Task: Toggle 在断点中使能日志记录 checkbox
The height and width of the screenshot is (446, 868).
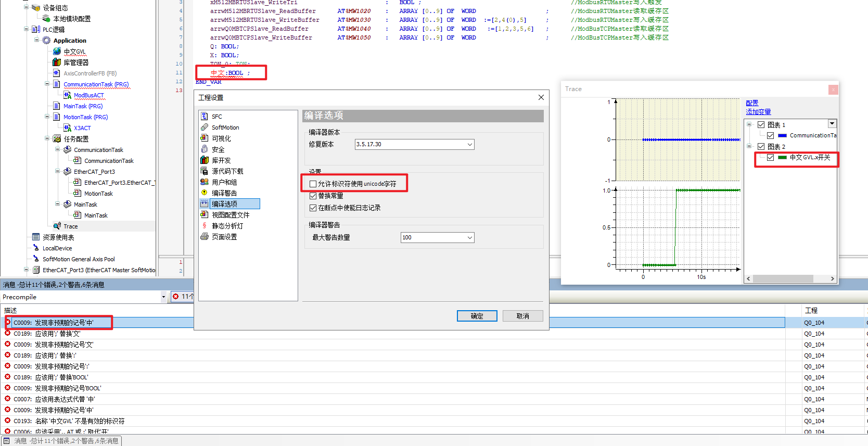Action: 313,208
